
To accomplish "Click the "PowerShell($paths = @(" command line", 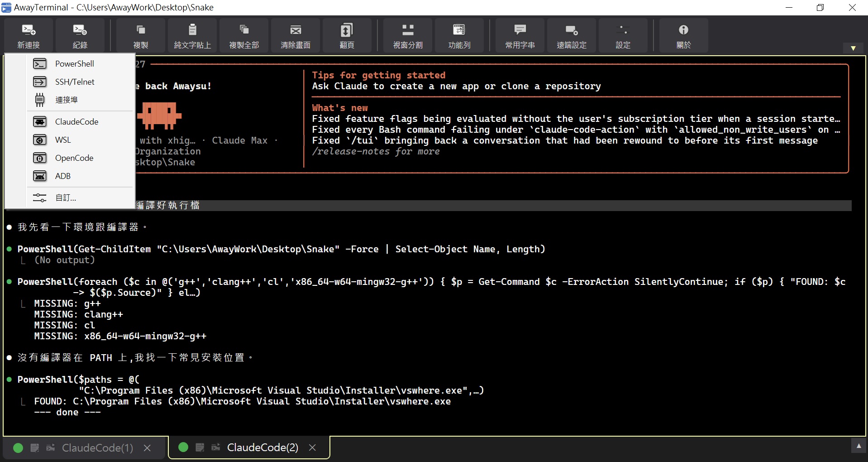I will pos(78,380).
